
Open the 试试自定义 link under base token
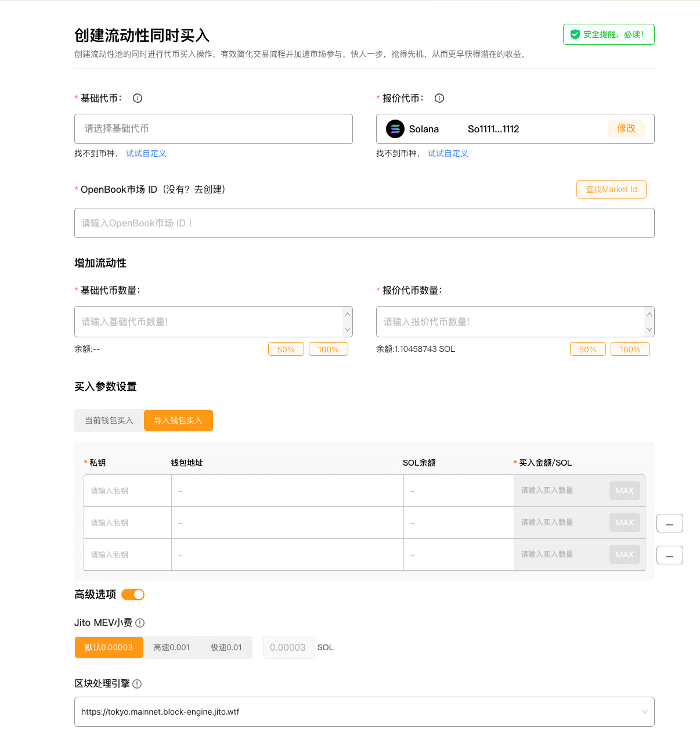click(146, 153)
